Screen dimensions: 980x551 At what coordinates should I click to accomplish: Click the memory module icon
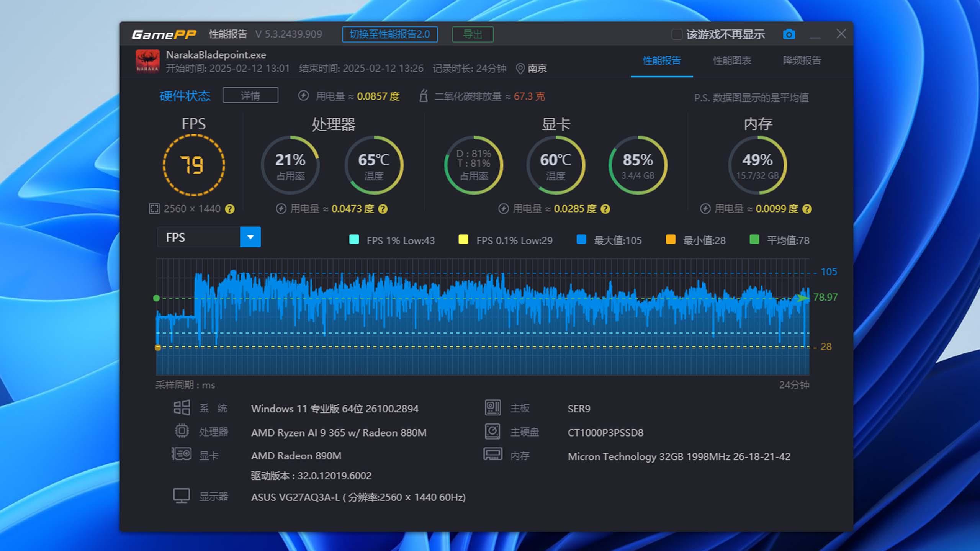[493, 455]
